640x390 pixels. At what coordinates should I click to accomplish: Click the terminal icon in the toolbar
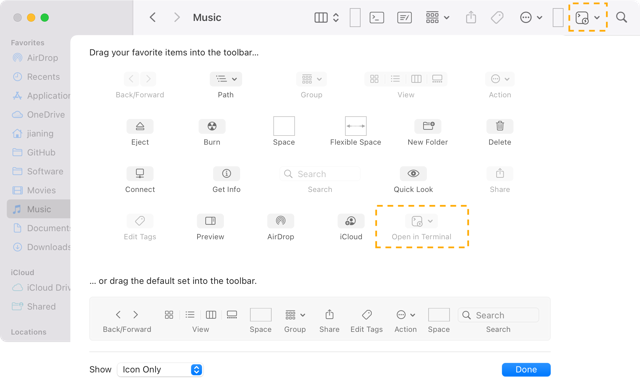coord(376,18)
